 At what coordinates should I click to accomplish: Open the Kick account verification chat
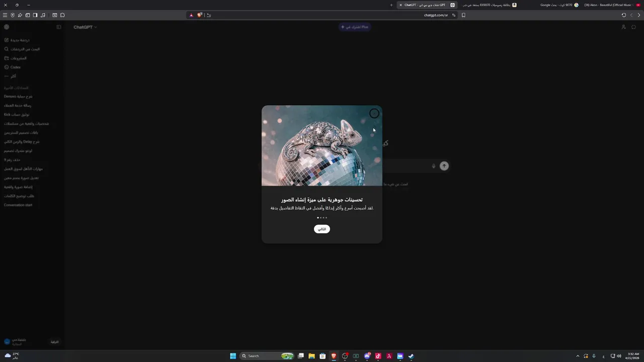coord(31,114)
